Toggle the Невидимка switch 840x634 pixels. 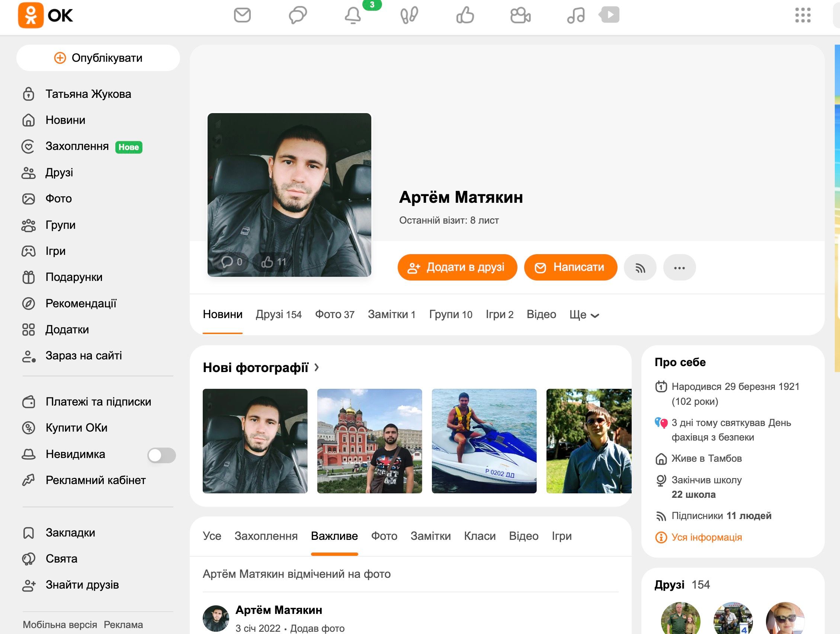click(x=161, y=455)
